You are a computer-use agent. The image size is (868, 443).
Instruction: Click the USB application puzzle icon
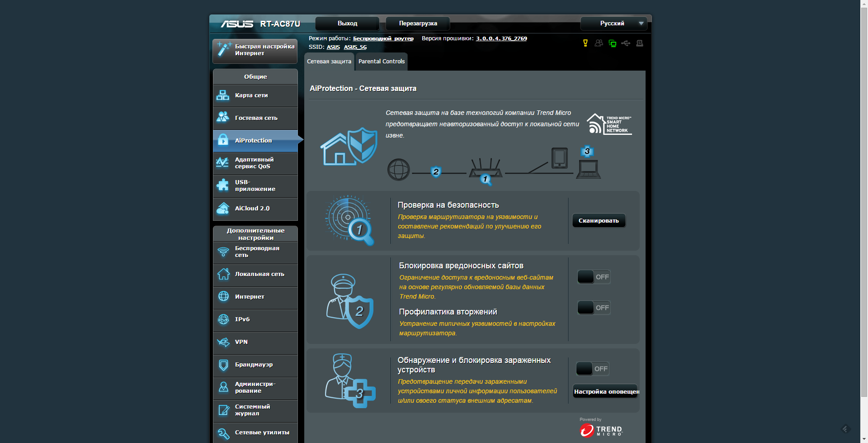click(223, 185)
